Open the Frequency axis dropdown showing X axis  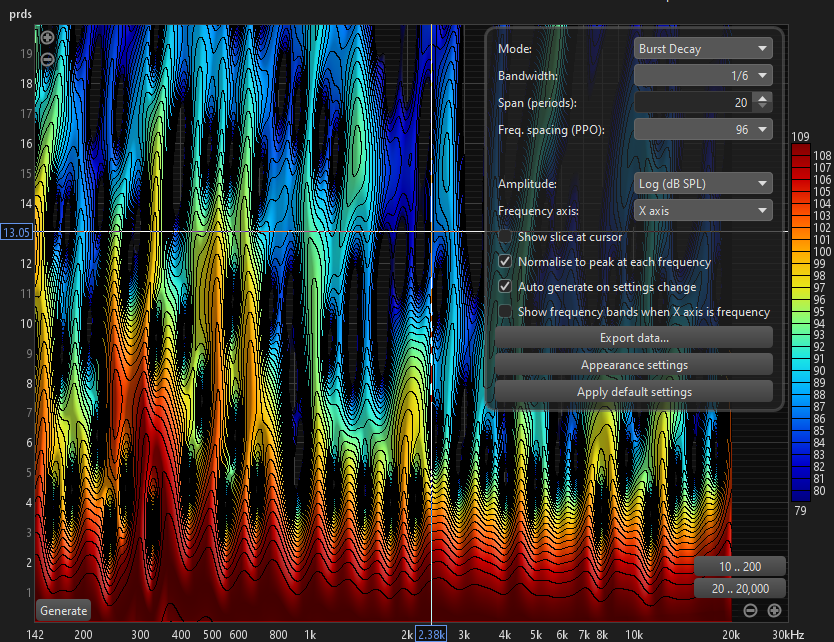point(703,211)
